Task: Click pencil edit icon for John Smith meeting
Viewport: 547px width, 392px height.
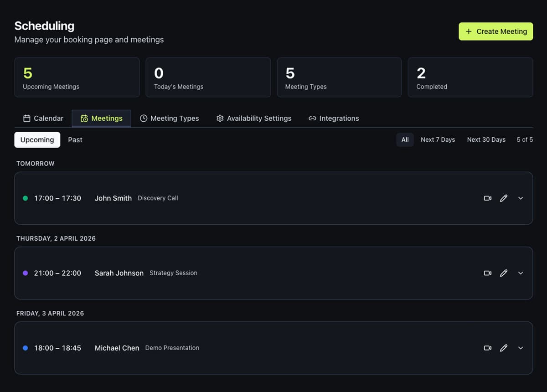Action: pyautogui.click(x=504, y=198)
